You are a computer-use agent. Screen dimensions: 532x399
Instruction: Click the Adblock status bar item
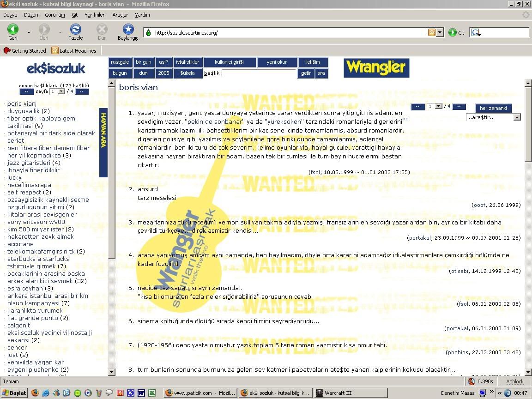coord(515,381)
